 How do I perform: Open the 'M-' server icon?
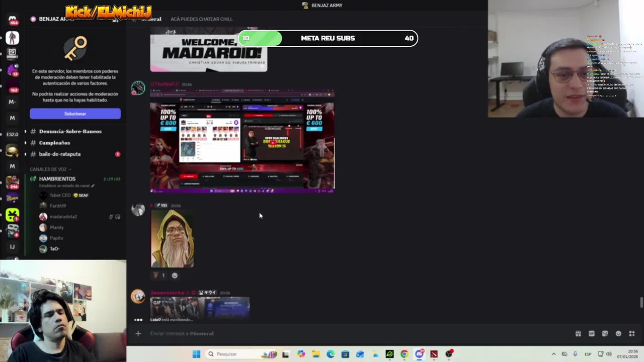pyautogui.click(x=13, y=102)
